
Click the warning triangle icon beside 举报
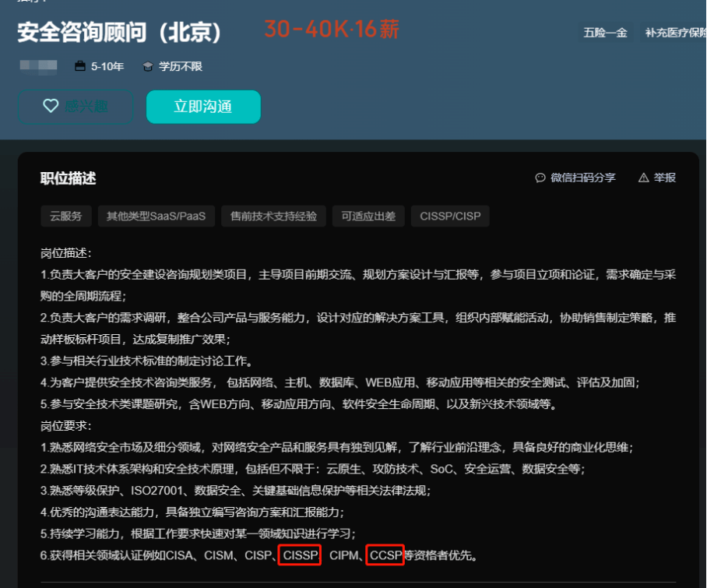point(643,178)
